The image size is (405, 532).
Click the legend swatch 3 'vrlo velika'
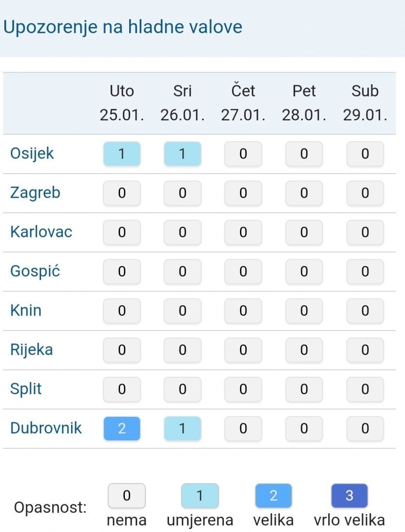(349, 496)
